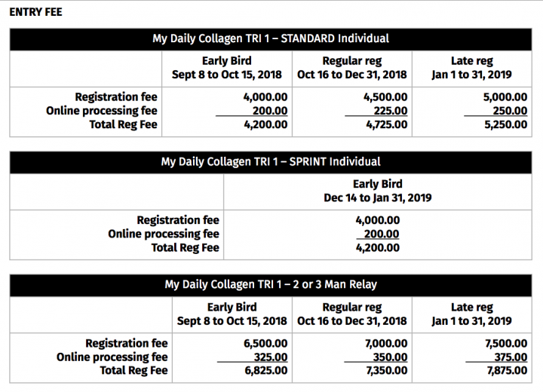Click the Standard Late reg 5,000.00 fee
543x392 pixels.
pyautogui.click(x=505, y=97)
